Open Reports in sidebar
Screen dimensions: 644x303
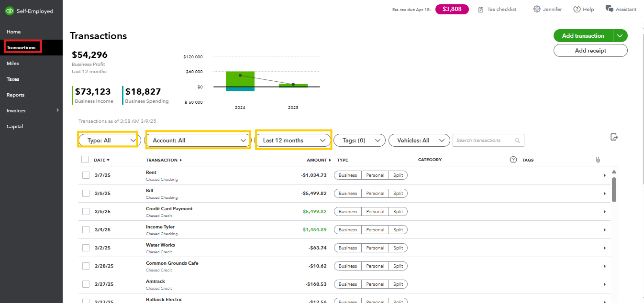tap(15, 95)
